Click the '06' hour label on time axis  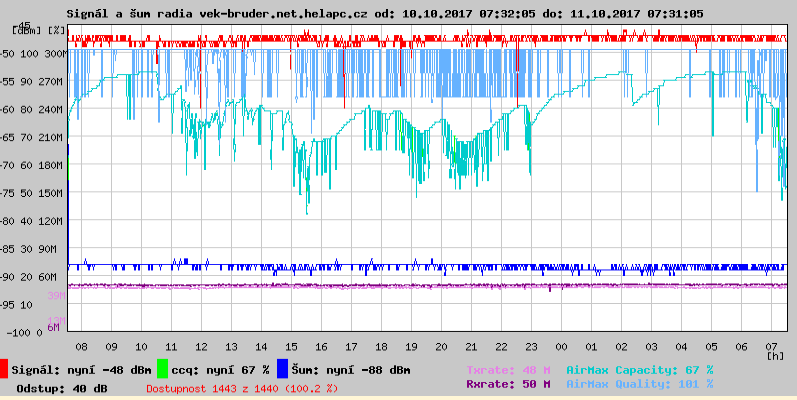(x=741, y=347)
